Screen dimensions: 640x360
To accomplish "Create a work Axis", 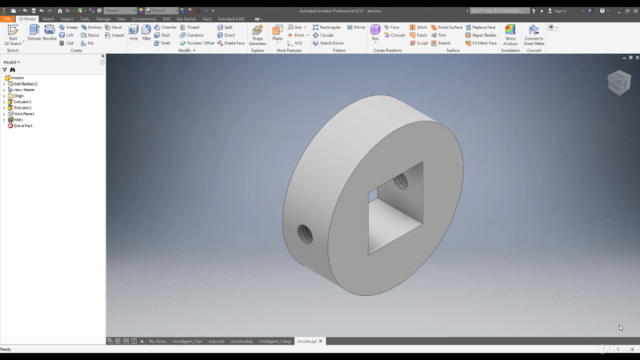I will 296,27.
